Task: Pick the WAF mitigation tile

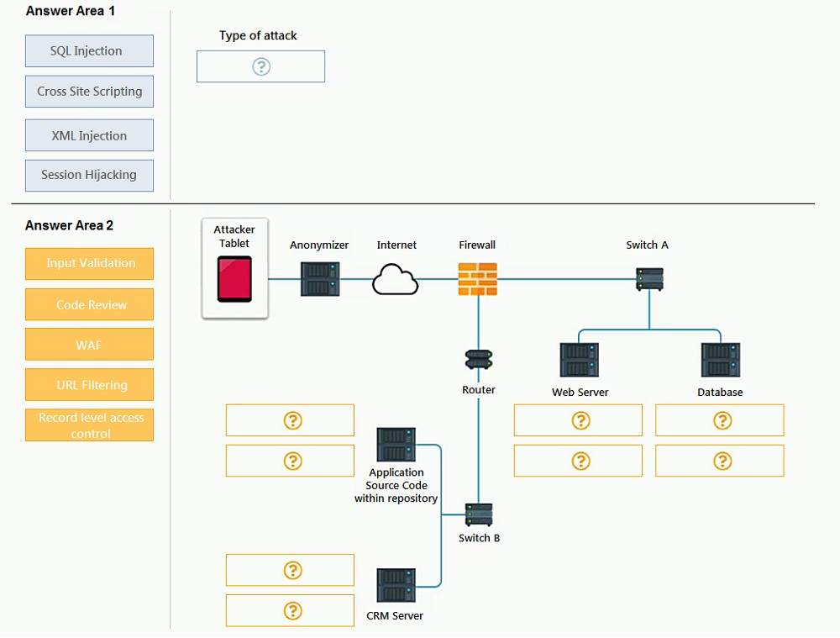Action: click(90, 344)
